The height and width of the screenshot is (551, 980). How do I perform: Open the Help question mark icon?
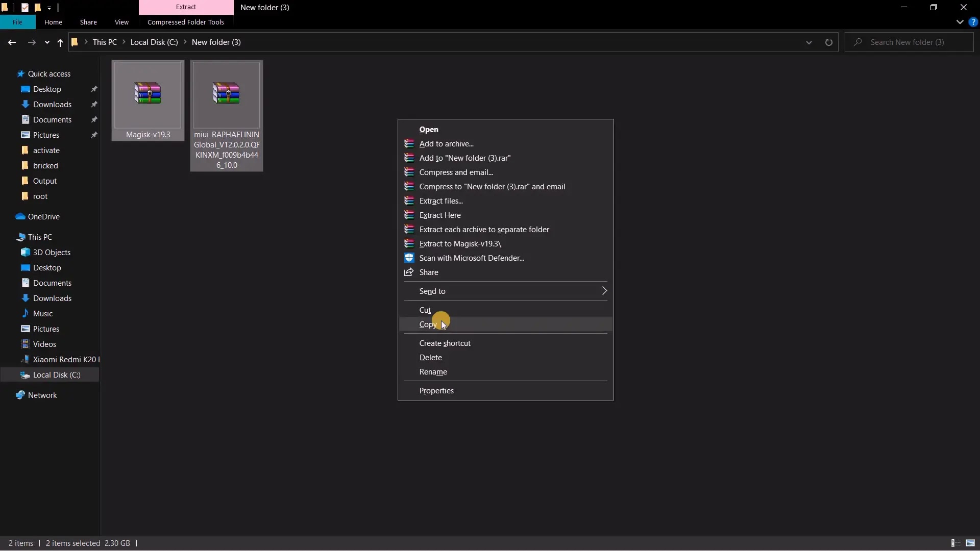point(973,22)
